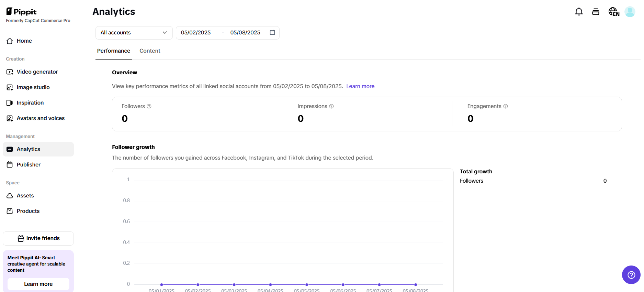This screenshot has height=292, width=644.
Task: Open user profile avatar
Action: 630,12
